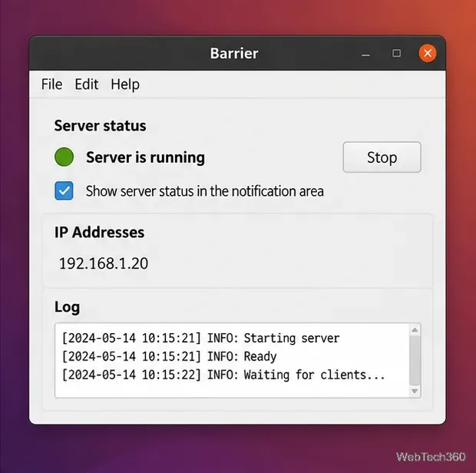Click the green server status indicator

point(64,157)
